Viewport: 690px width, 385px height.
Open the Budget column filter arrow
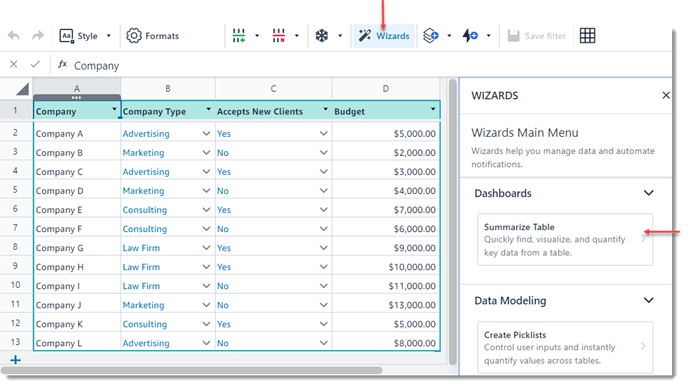pyautogui.click(x=433, y=109)
